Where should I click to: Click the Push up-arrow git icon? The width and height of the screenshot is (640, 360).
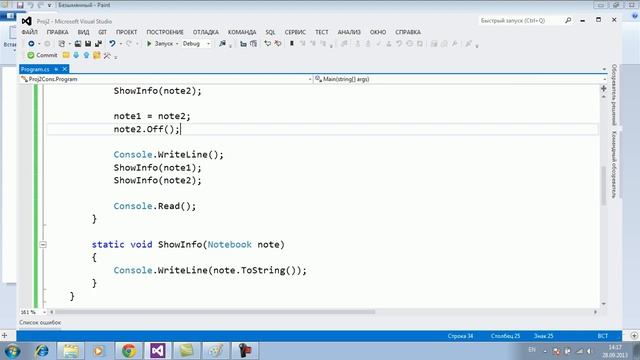point(86,55)
